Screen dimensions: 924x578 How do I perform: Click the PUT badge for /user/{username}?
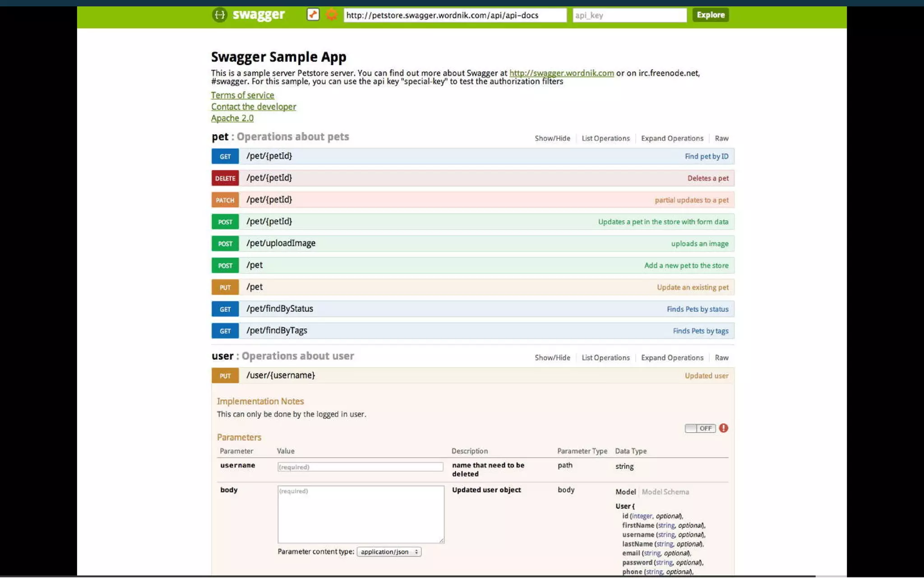point(225,376)
